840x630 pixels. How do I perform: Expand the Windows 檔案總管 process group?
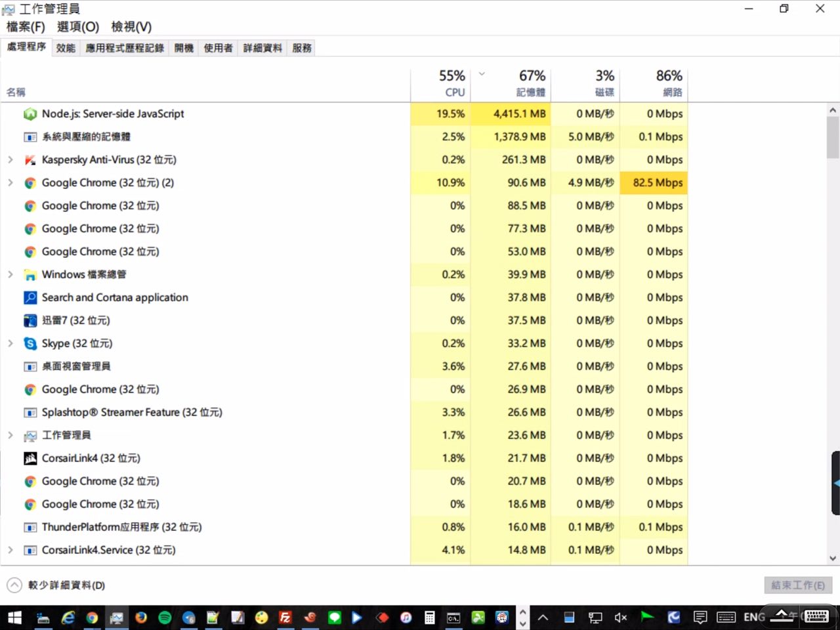click(x=10, y=275)
